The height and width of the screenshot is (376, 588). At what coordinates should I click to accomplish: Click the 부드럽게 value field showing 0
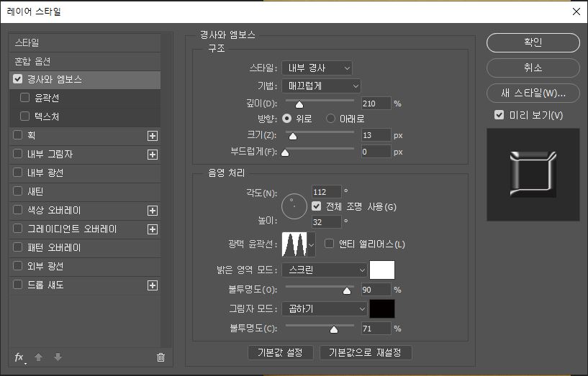pyautogui.click(x=376, y=152)
